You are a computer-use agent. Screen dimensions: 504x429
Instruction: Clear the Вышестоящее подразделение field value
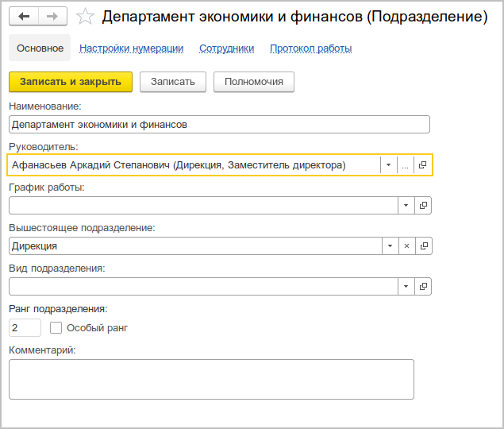click(406, 246)
